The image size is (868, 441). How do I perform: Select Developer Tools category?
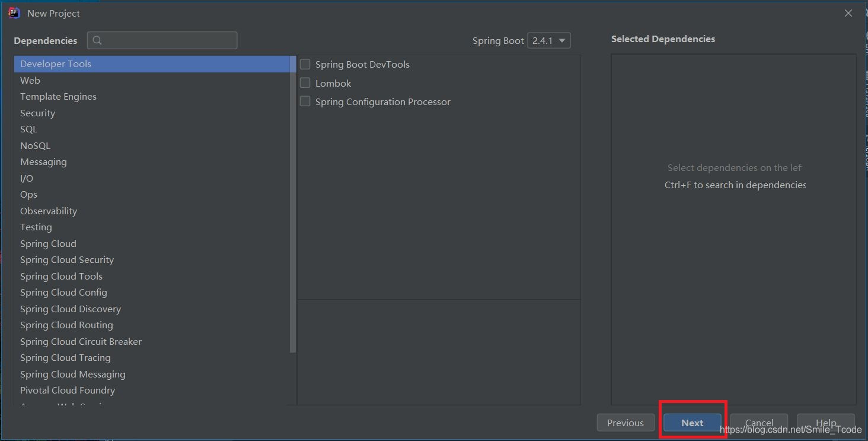pos(152,64)
